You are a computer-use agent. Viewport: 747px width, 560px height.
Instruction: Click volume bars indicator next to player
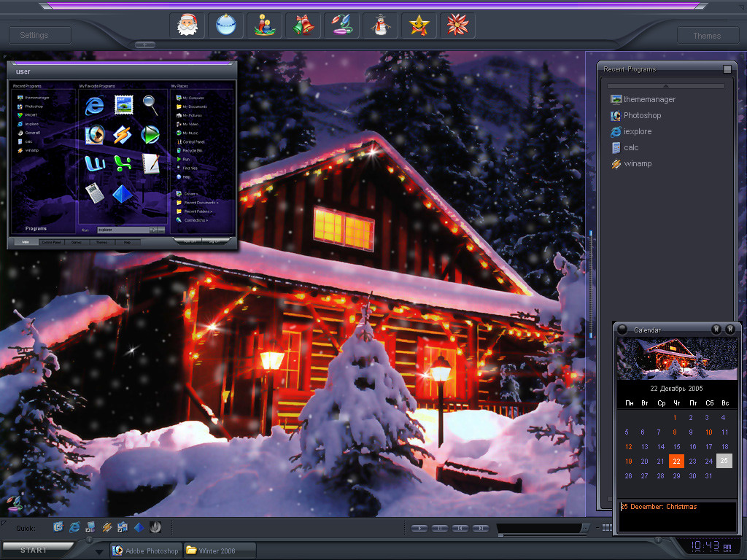tap(607, 528)
